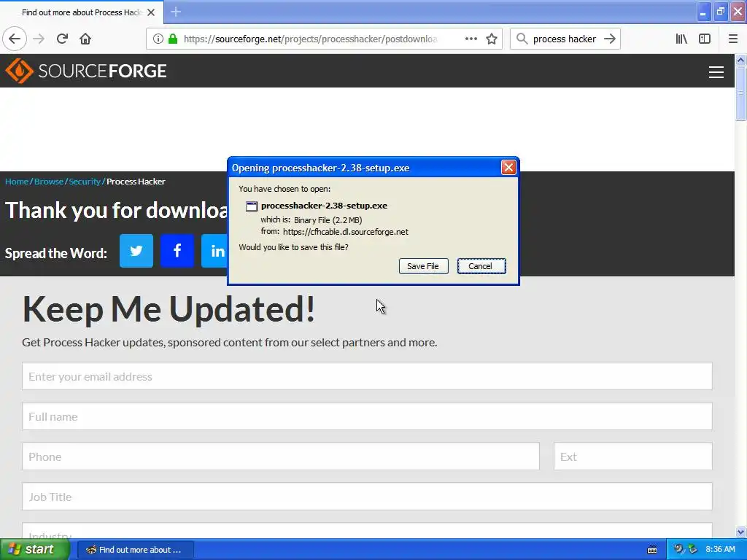Open the Library bookshelf icon
Screen dimensions: 747x560
pyautogui.click(x=681, y=39)
